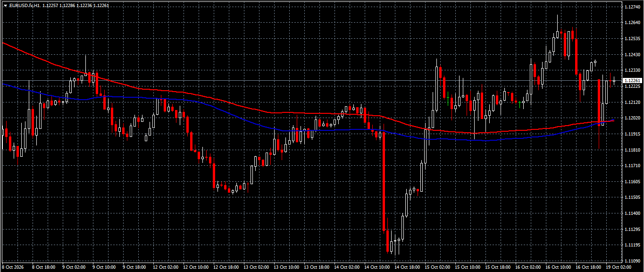Click price axis label 1.11505
The height and width of the screenshot is (272, 644).
[632, 197]
